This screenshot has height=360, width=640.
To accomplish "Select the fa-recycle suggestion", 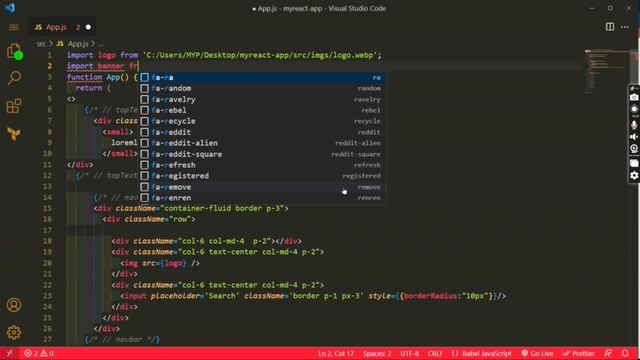I will point(262,121).
